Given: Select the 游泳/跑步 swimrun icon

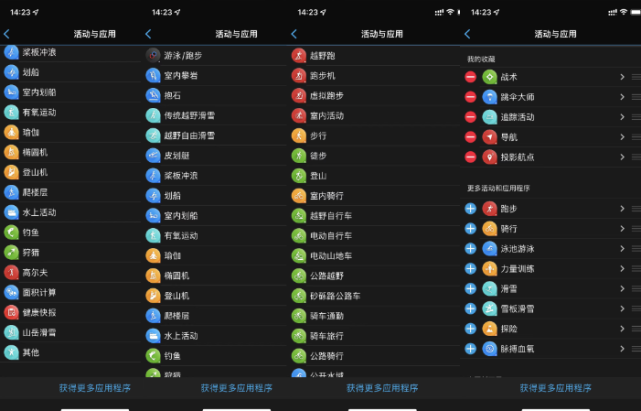Looking at the screenshot, I should tap(153, 55).
